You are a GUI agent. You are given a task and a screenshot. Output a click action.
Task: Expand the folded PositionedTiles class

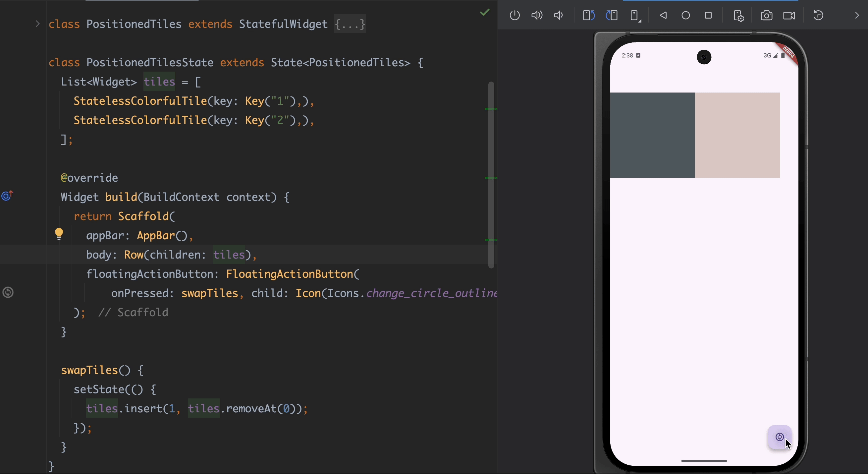pos(37,24)
